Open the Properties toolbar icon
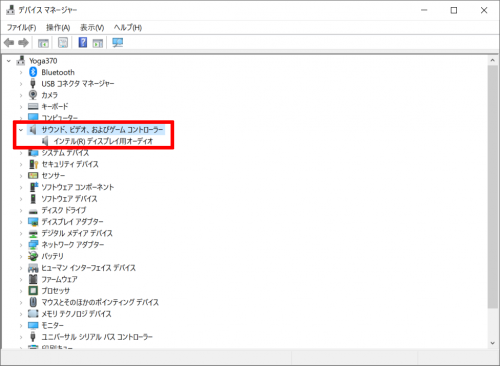 pos(63,43)
